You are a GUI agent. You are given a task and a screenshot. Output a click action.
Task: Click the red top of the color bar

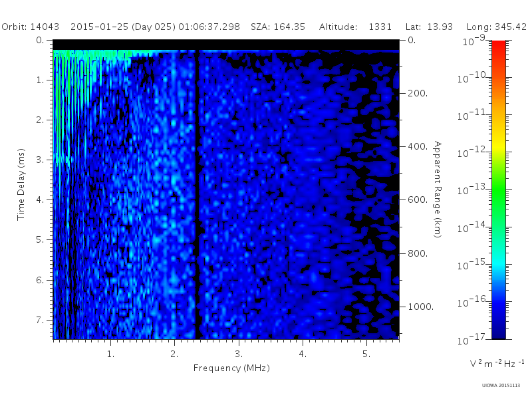pyautogui.click(x=498, y=46)
